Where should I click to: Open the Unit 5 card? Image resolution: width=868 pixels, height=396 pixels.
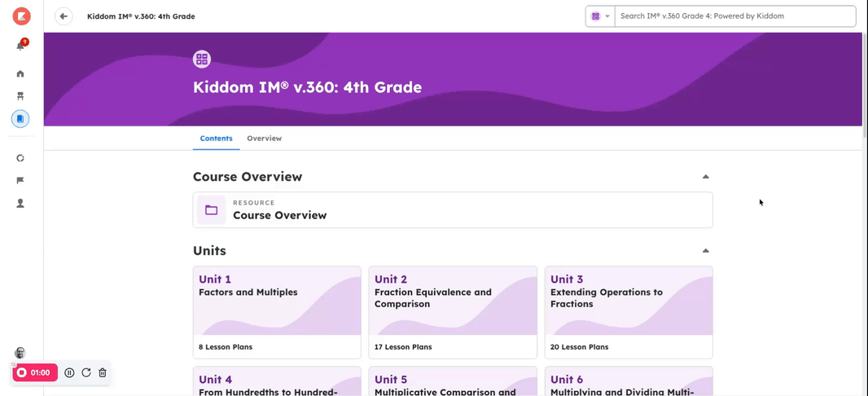[x=453, y=381]
